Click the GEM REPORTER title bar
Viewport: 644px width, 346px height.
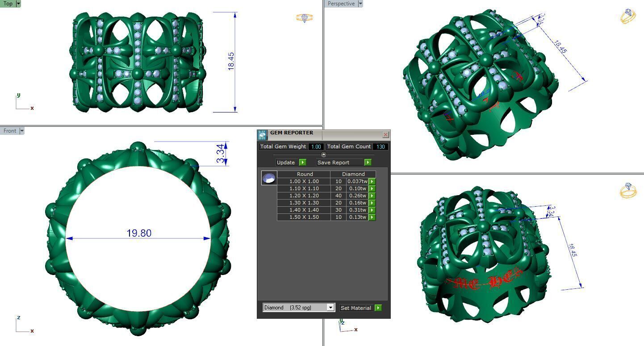click(325, 134)
